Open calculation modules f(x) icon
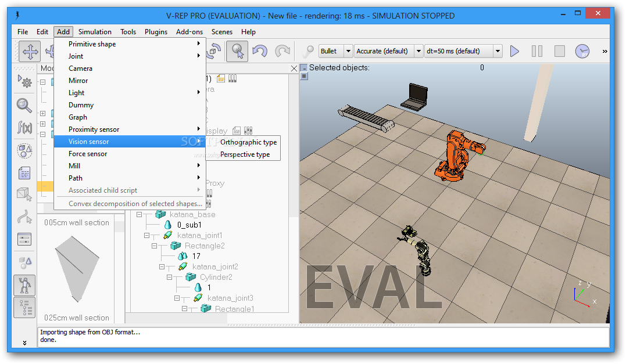Screen dimensions: 626x364 (24, 128)
